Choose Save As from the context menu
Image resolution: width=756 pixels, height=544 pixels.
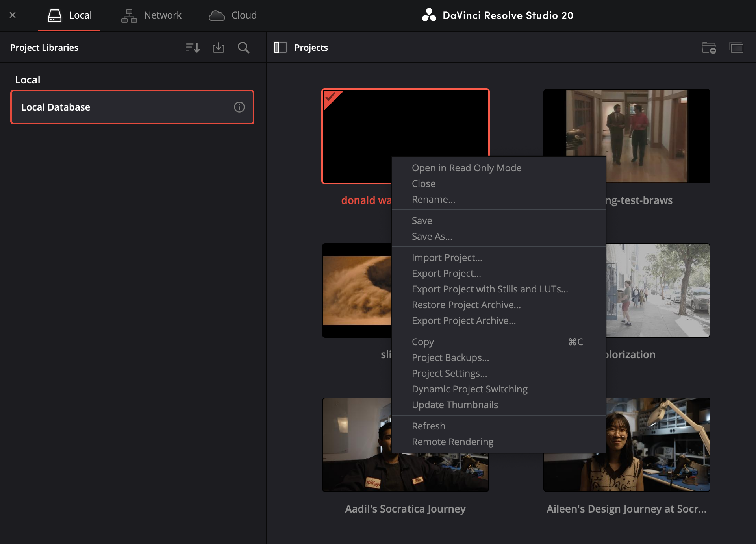click(432, 236)
